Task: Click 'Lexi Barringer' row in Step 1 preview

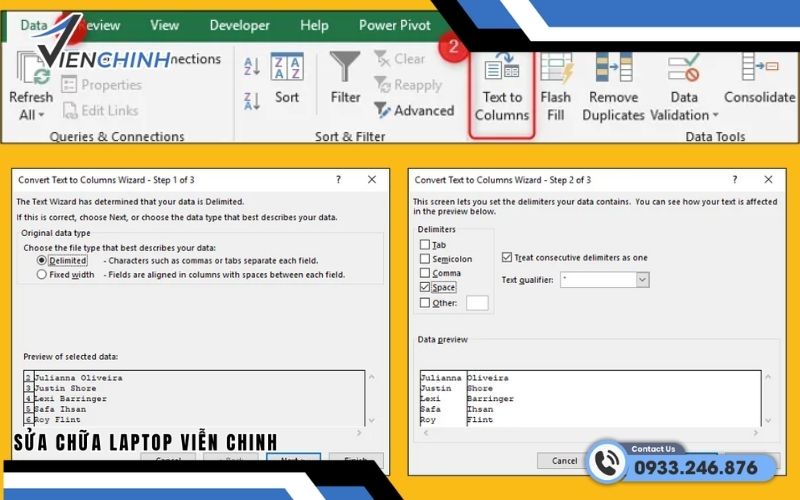Action: [x=70, y=398]
